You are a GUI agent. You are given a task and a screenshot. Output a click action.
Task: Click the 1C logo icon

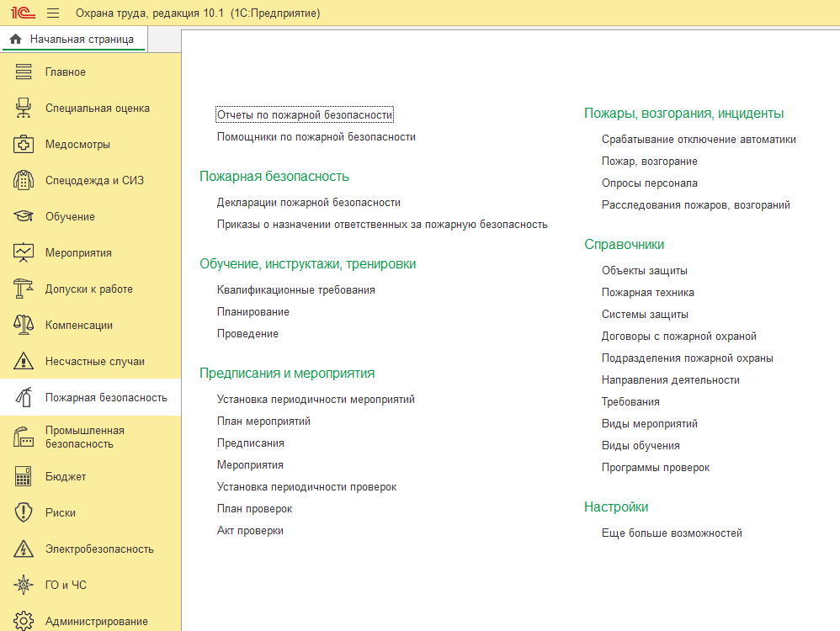click(23, 13)
